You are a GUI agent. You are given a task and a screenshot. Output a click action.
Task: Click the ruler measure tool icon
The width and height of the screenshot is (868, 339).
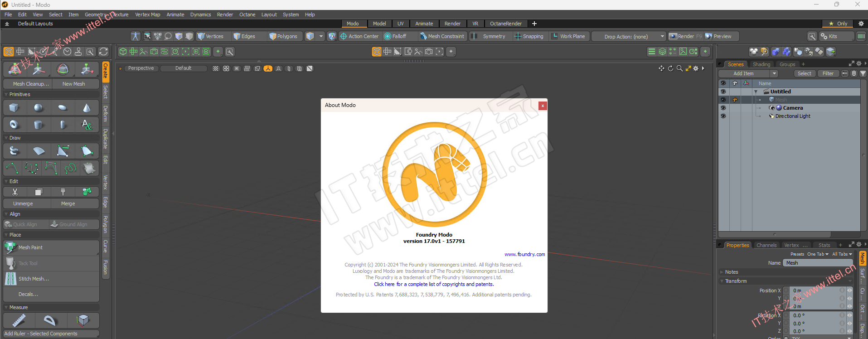(19, 320)
